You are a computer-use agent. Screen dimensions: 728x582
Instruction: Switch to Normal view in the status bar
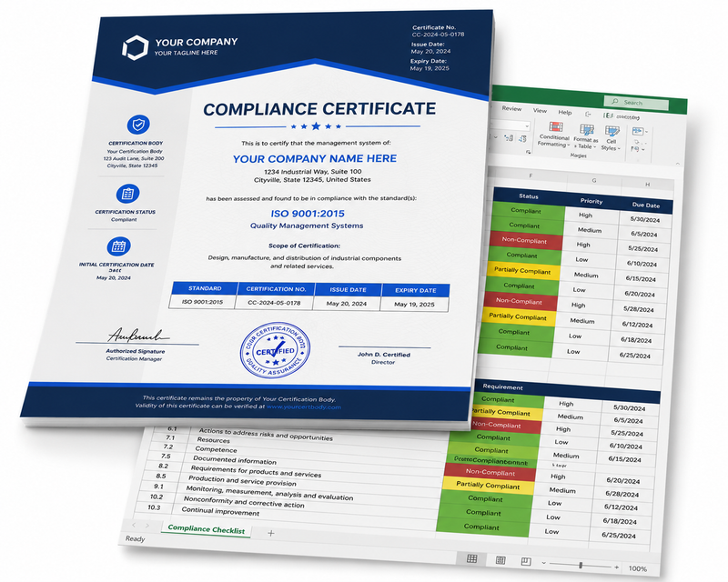coord(471,558)
